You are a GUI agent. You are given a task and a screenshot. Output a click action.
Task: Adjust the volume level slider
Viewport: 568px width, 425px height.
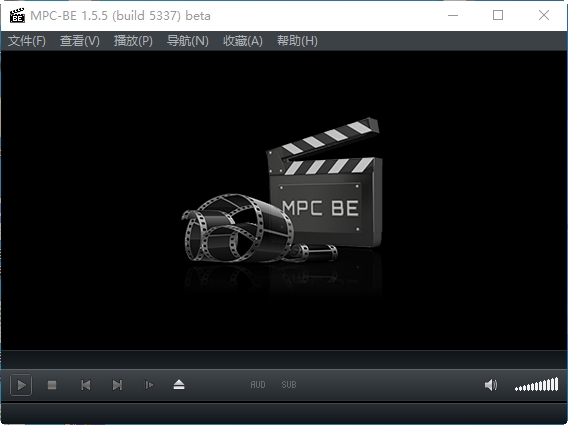[536, 385]
